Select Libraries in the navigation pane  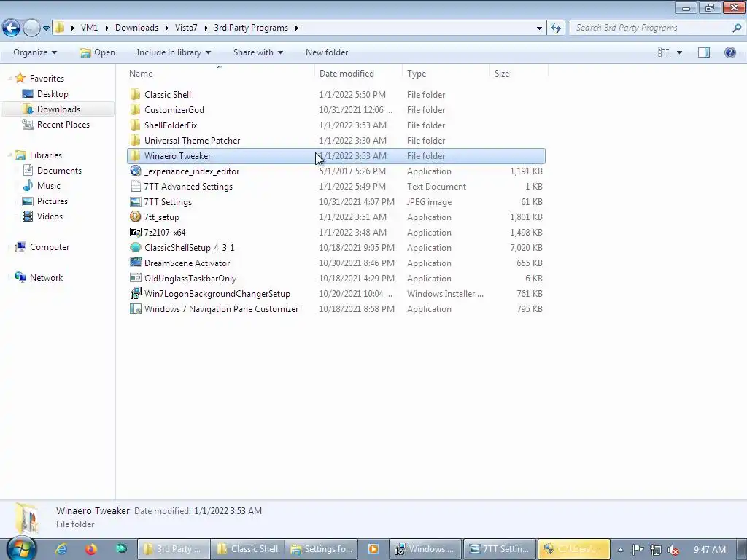tap(46, 155)
